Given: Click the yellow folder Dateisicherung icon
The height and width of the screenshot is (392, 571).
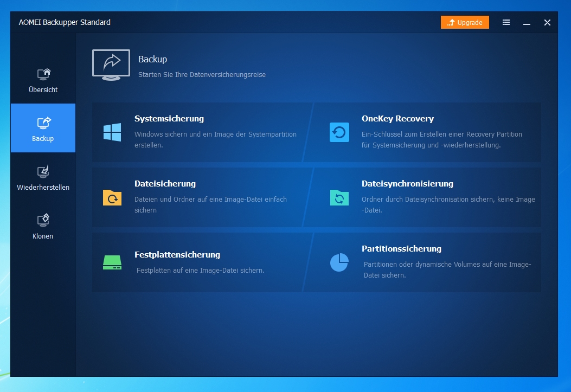Looking at the screenshot, I should (112, 197).
